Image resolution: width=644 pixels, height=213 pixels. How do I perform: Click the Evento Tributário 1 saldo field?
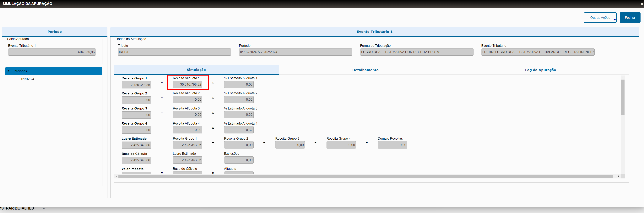pyautogui.click(x=52, y=52)
